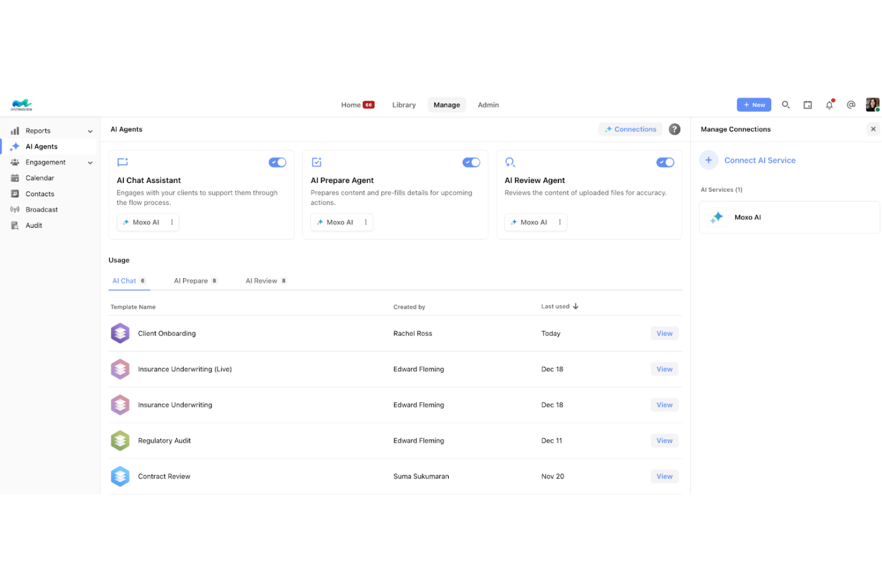
Task: Click the user profile avatar
Action: 872,105
